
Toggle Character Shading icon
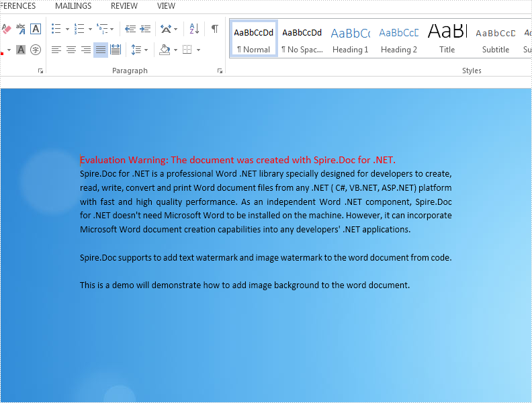tap(21, 50)
